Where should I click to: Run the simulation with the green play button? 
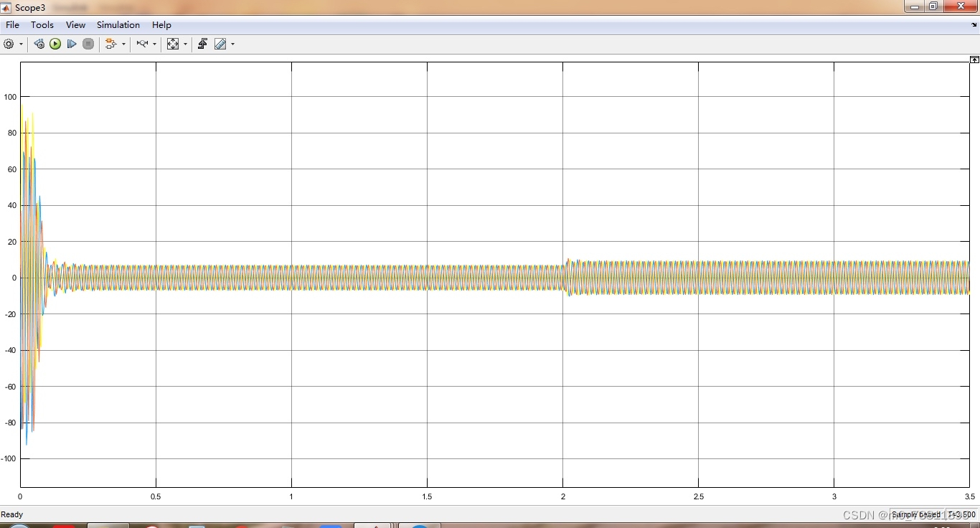pos(55,44)
